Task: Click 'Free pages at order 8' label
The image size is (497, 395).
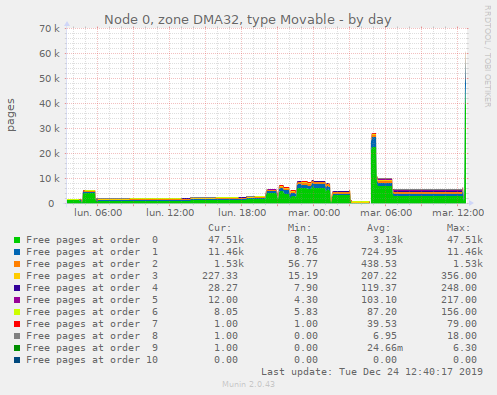Action: pos(92,336)
